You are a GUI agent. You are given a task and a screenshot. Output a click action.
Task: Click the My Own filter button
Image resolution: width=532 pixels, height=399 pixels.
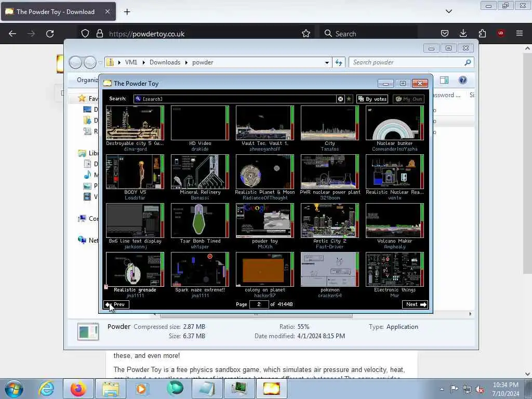pyautogui.click(x=408, y=99)
